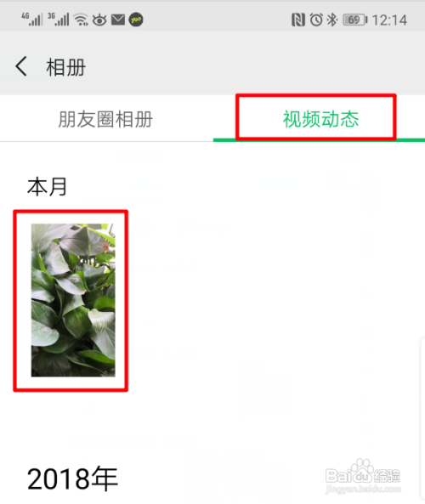The image size is (425, 504).
Task: Open the green leaves video thumbnail
Action: 73,300
